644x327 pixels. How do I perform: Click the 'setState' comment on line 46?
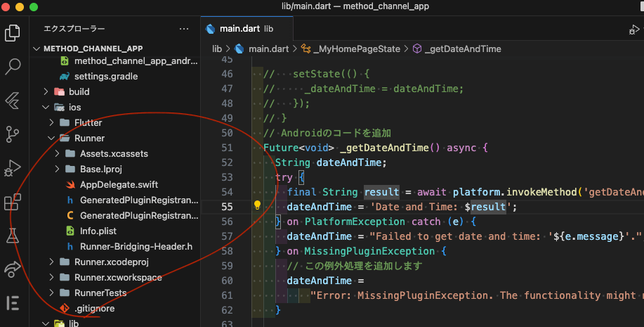(x=316, y=74)
